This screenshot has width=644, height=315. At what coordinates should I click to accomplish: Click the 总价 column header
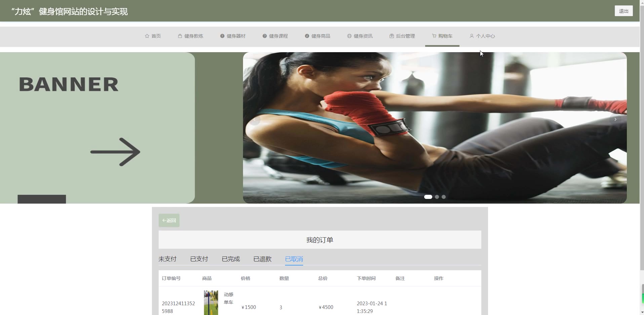click(323, 278)
